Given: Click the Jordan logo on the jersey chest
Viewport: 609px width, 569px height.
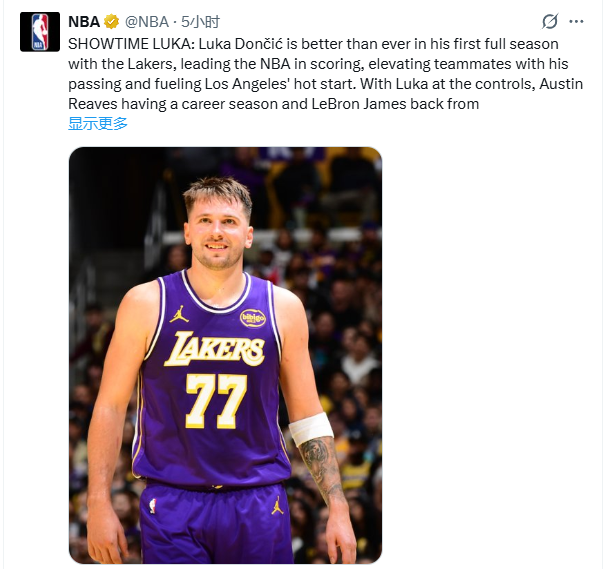Looking at the screenshot, I should click(179, 314).
